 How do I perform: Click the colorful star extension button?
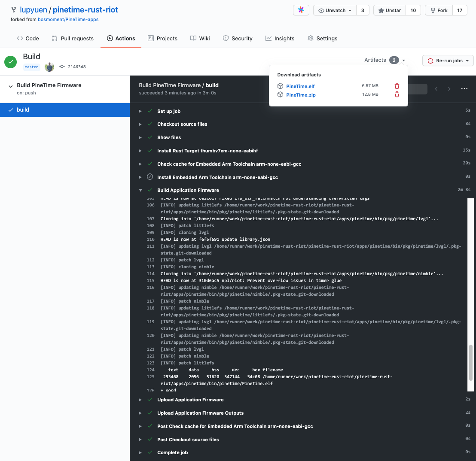click(301, 10)
